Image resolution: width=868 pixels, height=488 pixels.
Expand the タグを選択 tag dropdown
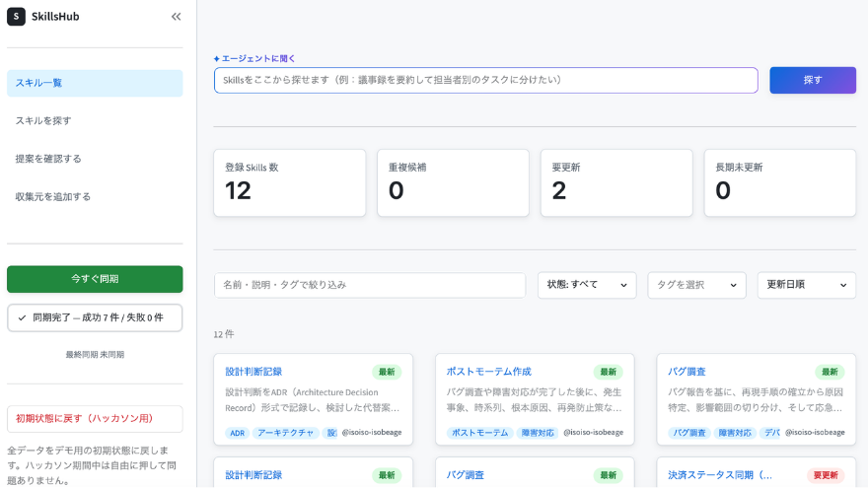tap(696, 285)
